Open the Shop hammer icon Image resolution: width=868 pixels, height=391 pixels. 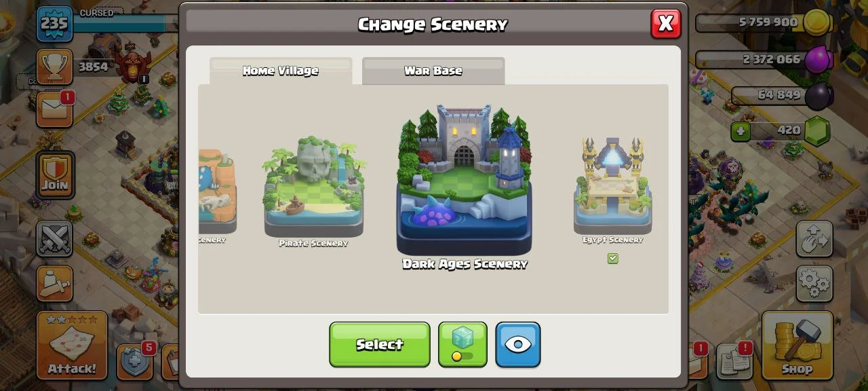coord(797,345)
